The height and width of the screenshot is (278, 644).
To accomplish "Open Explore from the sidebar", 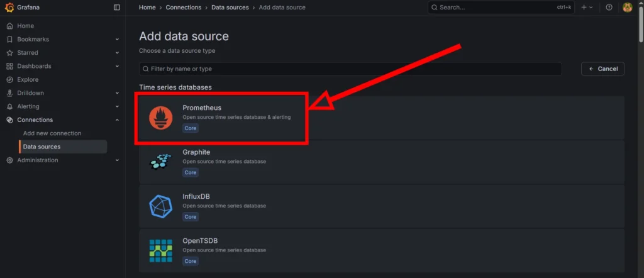I will [28, 80].
